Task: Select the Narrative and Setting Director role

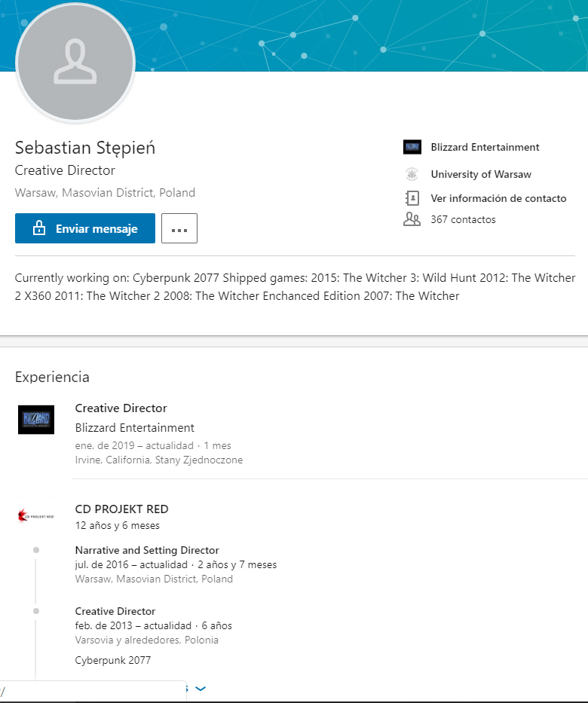Action: (x=147, y=550)
